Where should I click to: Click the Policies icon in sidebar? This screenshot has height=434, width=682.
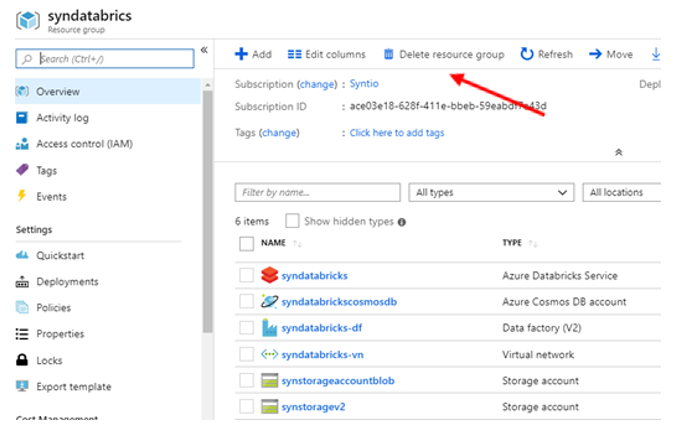pos(22,307)
